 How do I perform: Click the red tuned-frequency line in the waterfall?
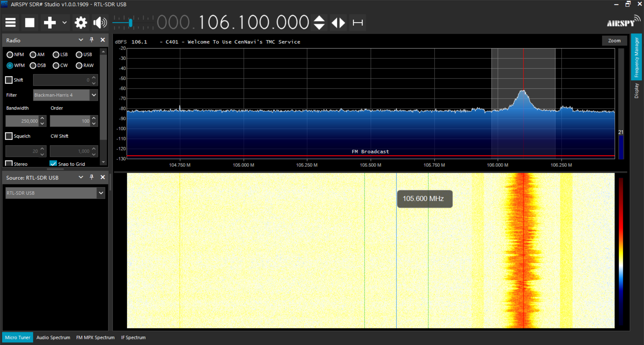click(x=523, y=251)
